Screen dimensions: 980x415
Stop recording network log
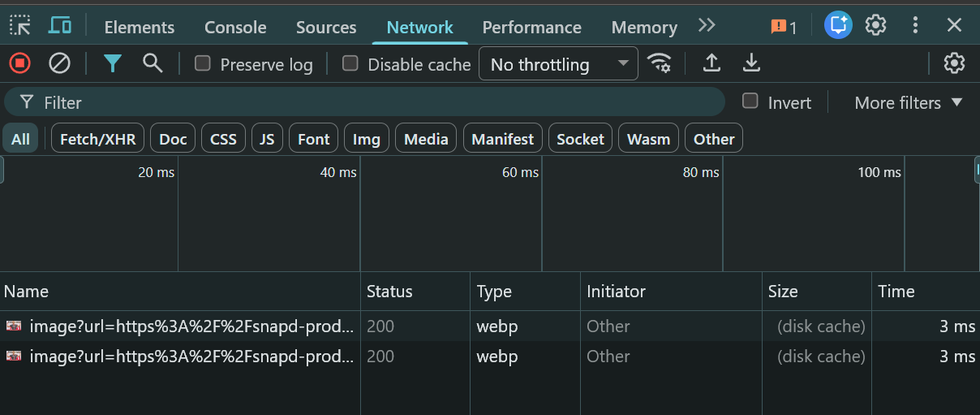tap(19, 63)
